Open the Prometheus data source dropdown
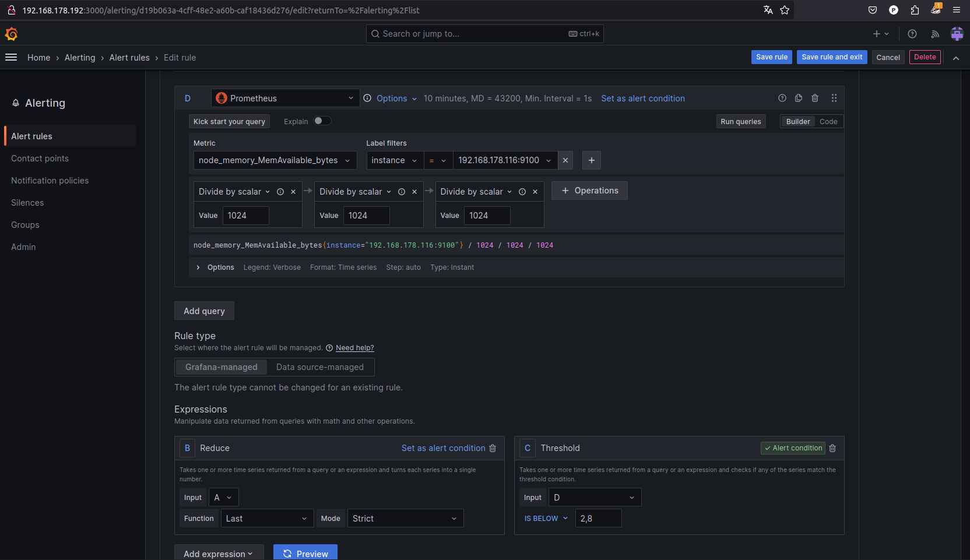 (x=284, y=98)
